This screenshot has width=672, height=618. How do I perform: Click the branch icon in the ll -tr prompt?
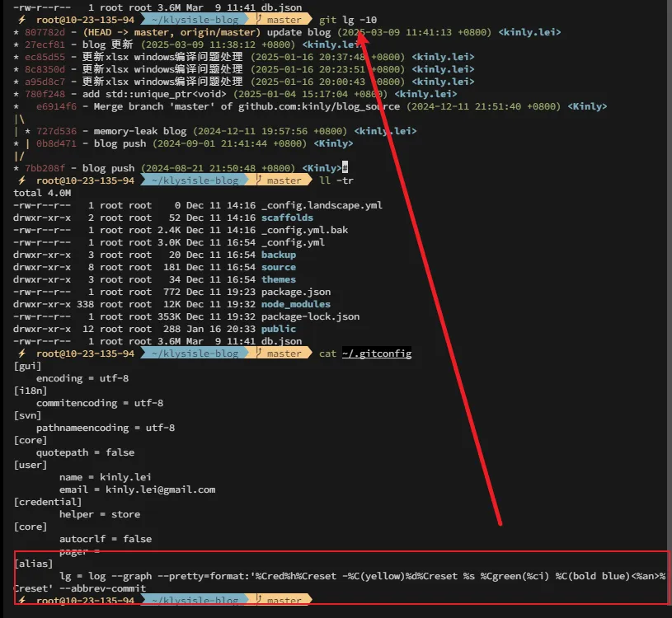point(259,180)
